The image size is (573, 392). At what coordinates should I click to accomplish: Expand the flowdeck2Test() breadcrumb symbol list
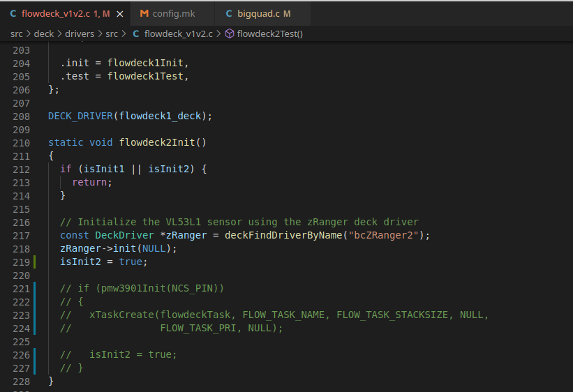pyautogui.click(x=269, y=33)
